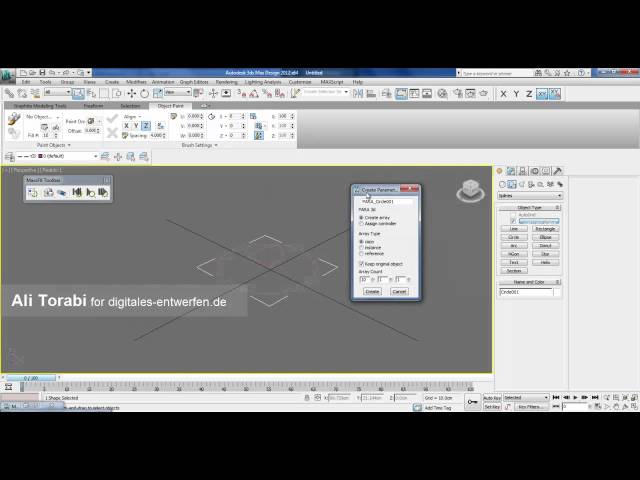Toggle the AutoGrid checkbox
640x480 pixels.
coord(513,215)
